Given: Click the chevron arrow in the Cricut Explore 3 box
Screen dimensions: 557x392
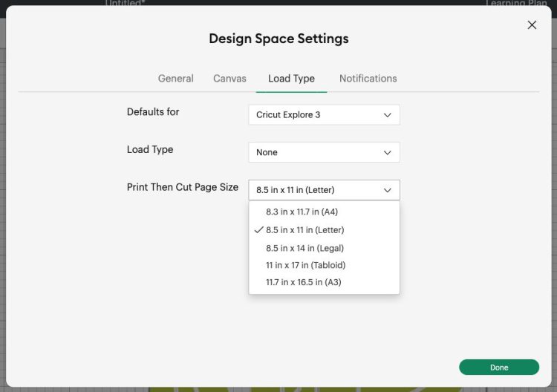Looking at the screenshot, I should tap(387, 115).
